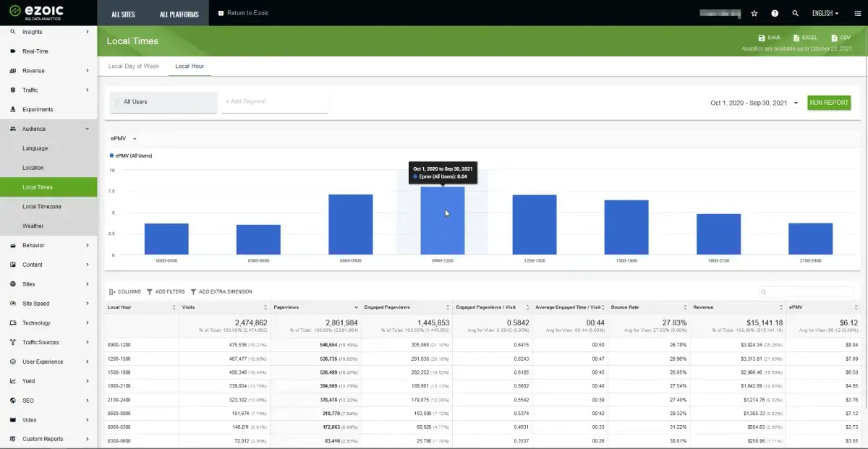Click the Site Speed icon
Image resolution: width=868 pixels, height=449 pixels.
13,304
